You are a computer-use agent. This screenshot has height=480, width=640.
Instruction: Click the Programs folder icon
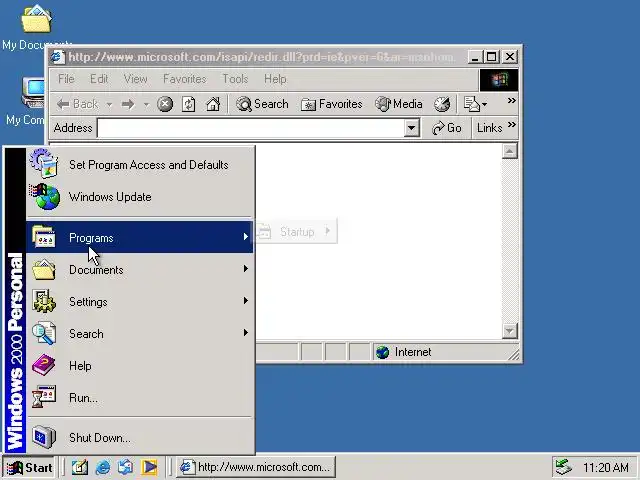[44, 236]
